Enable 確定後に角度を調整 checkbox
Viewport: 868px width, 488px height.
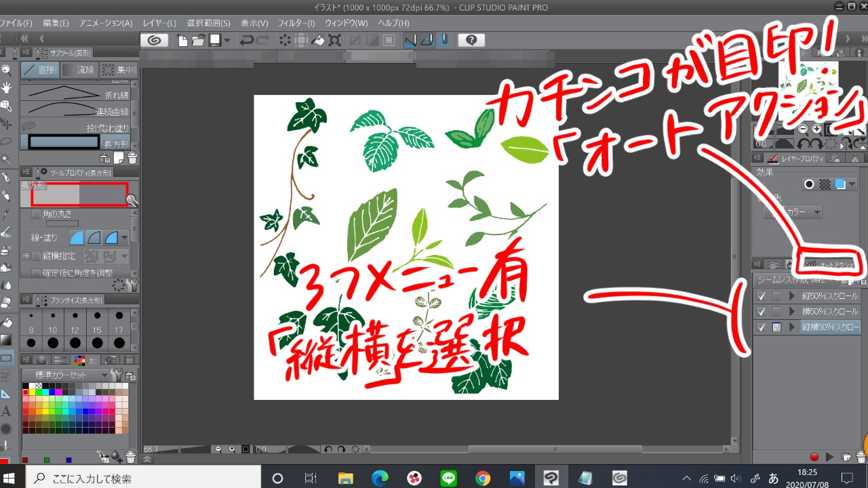[x=37, y=272]
